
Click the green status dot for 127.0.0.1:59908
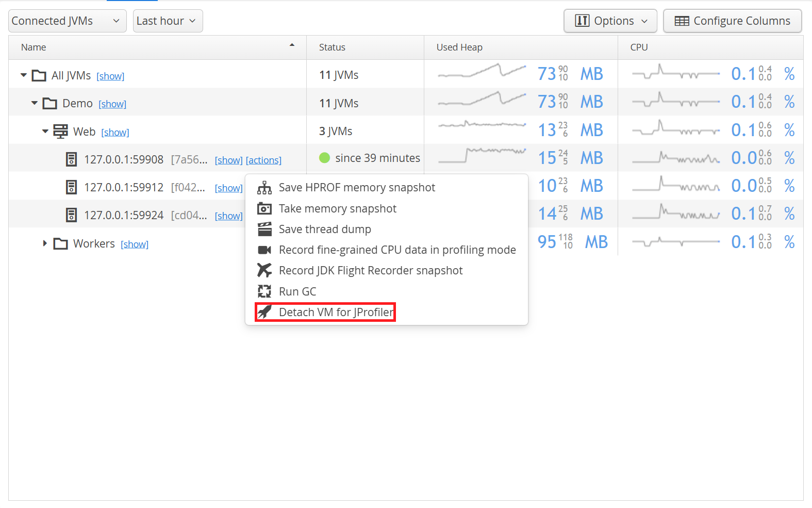point(324,158)
